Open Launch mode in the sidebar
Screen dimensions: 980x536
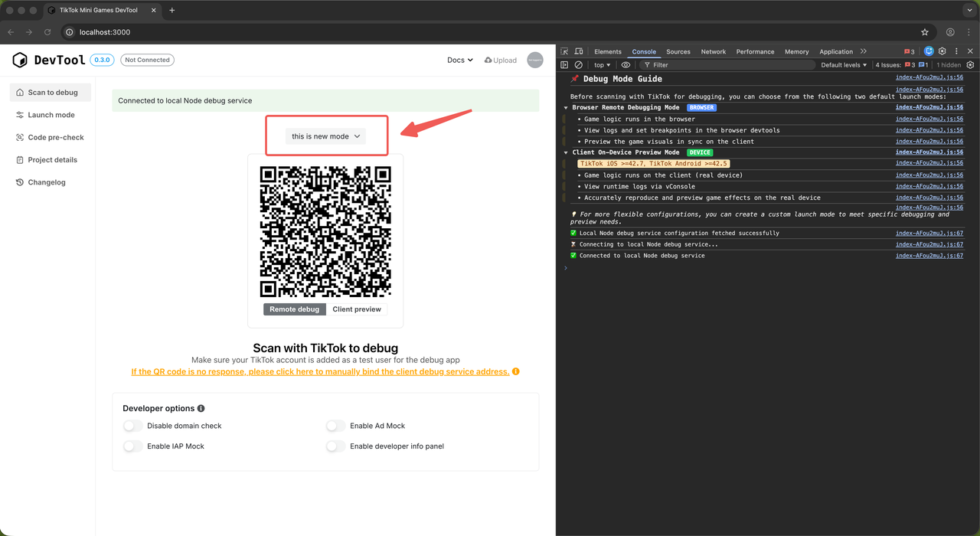(x=51, y=115)
